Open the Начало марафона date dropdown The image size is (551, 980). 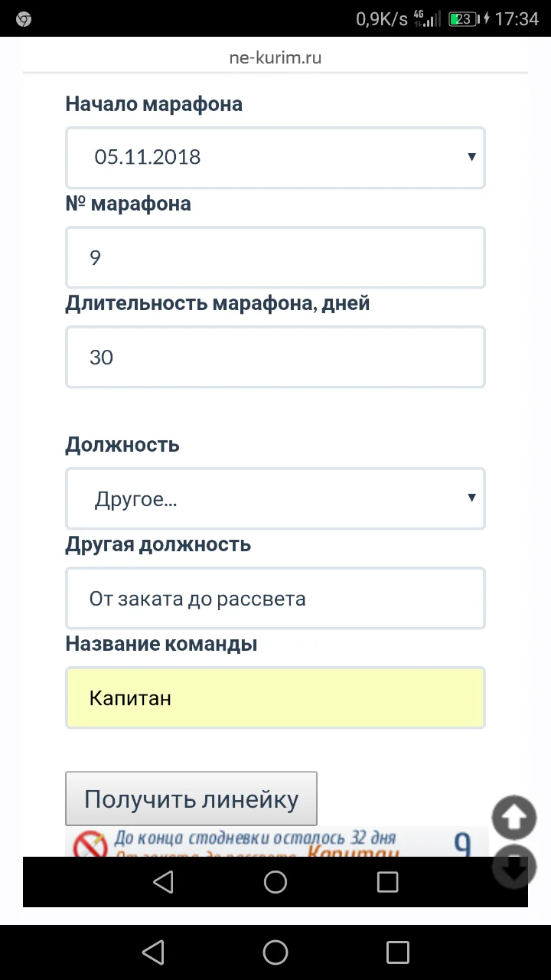(x=275, y=158)
